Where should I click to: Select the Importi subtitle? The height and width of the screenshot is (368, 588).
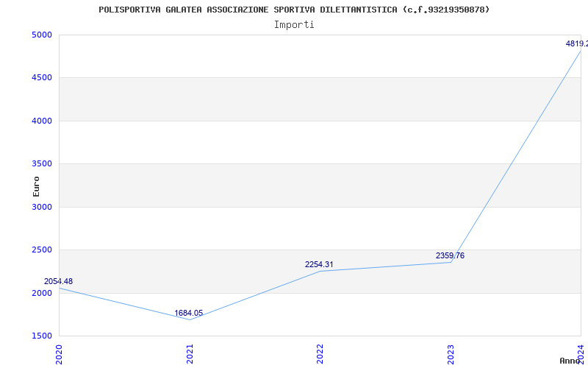tap(294, 25)
